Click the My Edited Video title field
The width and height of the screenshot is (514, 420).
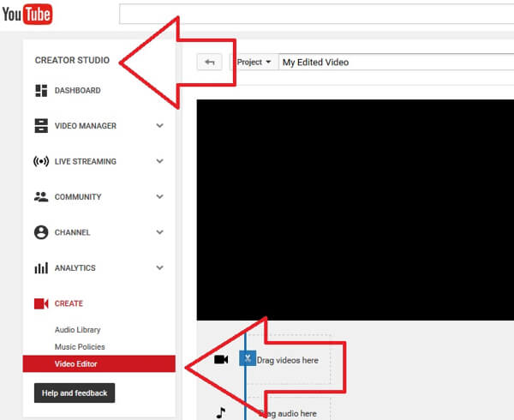point(397,62)
